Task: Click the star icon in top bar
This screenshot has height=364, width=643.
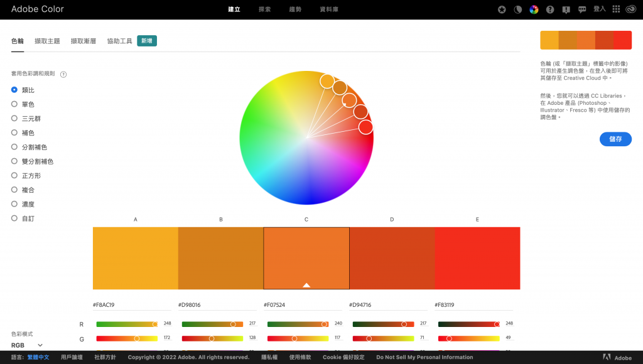Action: tap(502, 9)
